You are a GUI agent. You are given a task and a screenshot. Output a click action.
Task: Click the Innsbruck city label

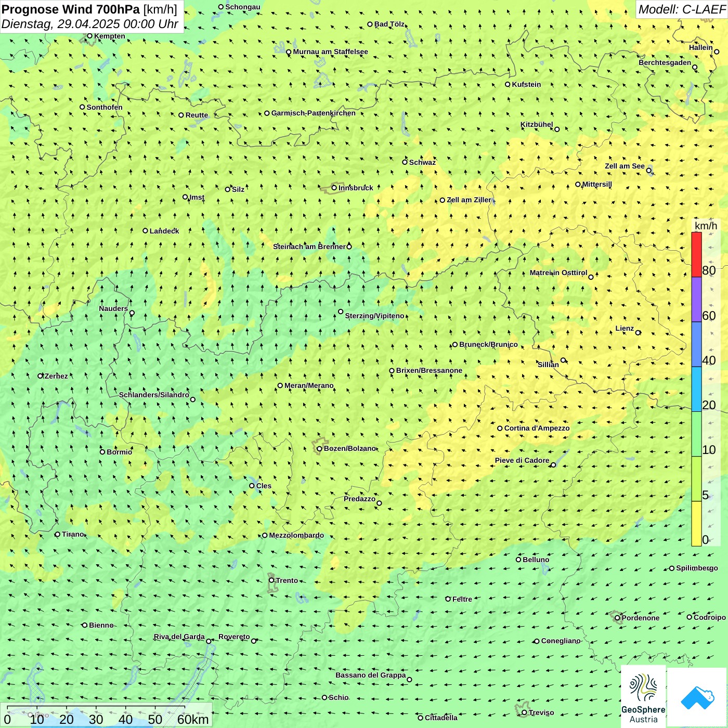[x=356, y=188]
